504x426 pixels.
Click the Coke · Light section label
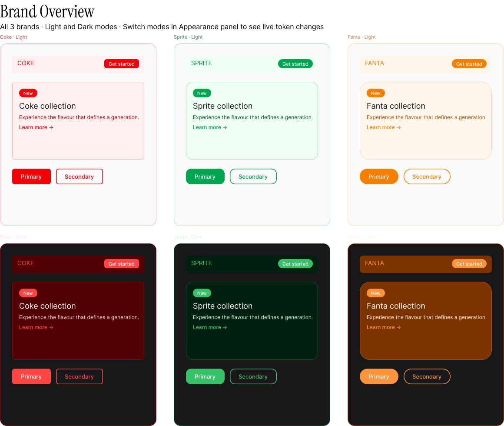tap(13, 37)
